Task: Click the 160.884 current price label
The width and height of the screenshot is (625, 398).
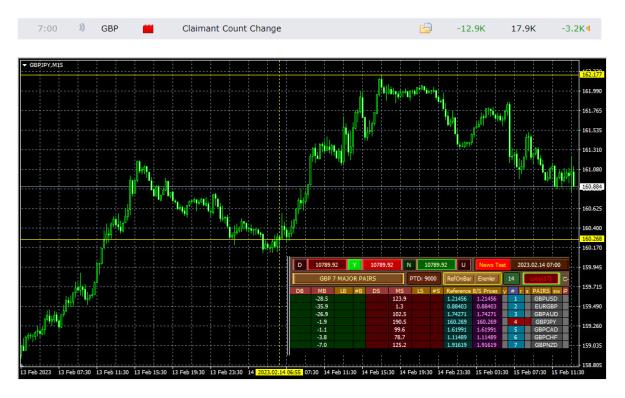Action: tap(592, 186)
